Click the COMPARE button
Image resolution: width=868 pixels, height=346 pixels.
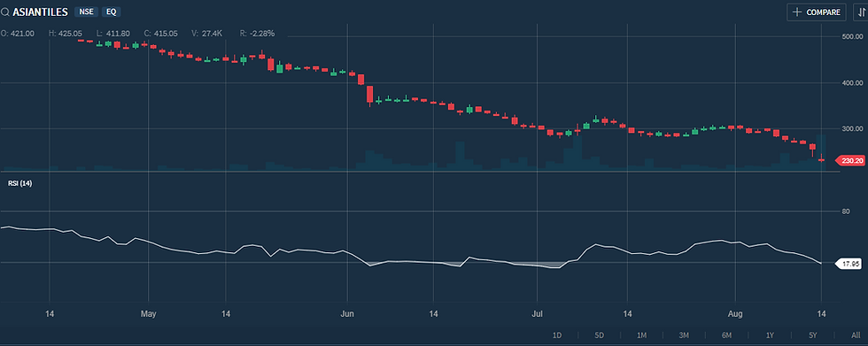pyautogui.click(x=817, y=12)
